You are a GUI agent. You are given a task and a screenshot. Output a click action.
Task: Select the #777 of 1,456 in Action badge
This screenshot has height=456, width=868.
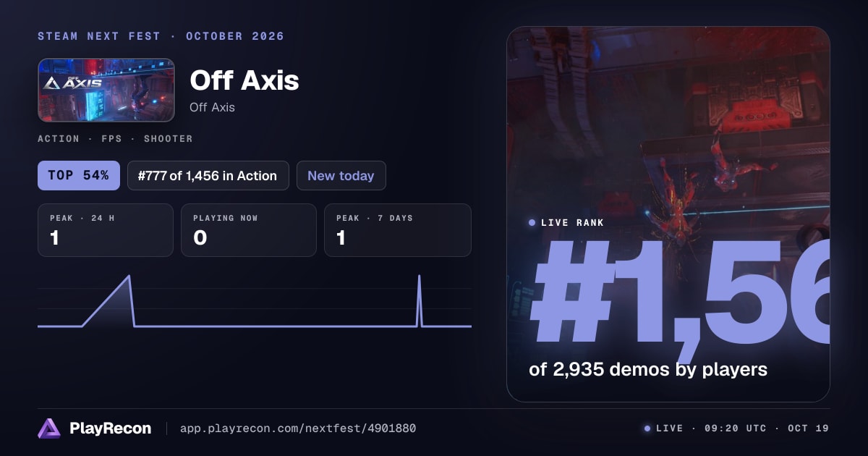pyautogui.click(x=208, y=176)
